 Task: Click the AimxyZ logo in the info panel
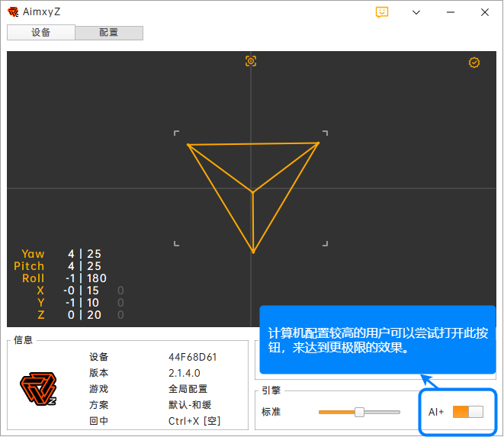coord(38,388)
